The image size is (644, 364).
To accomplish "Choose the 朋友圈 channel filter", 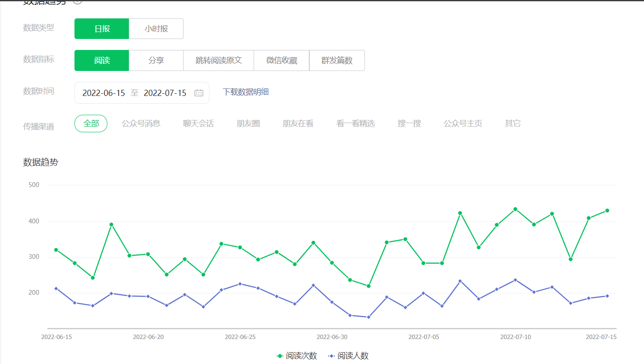I will point(248,124).
